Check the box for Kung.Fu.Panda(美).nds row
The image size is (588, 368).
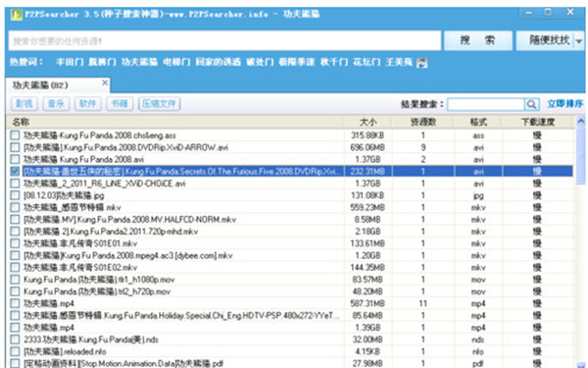(15, 340)
